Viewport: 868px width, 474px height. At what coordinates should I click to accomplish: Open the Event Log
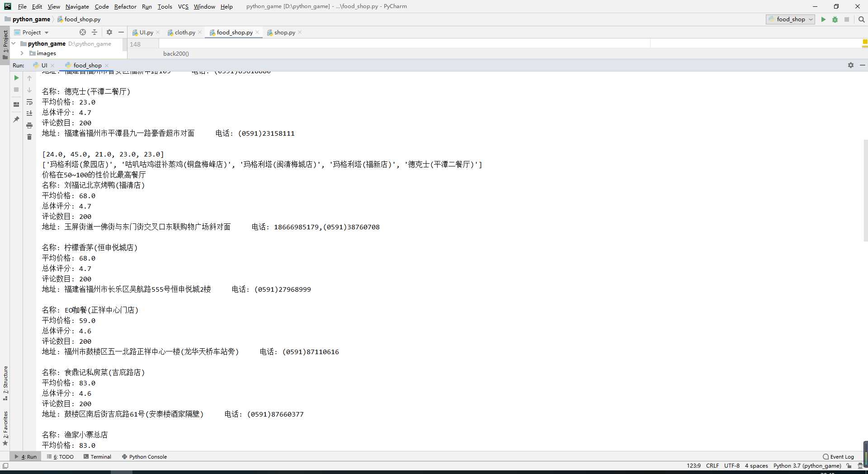click(x=838, y=457)
